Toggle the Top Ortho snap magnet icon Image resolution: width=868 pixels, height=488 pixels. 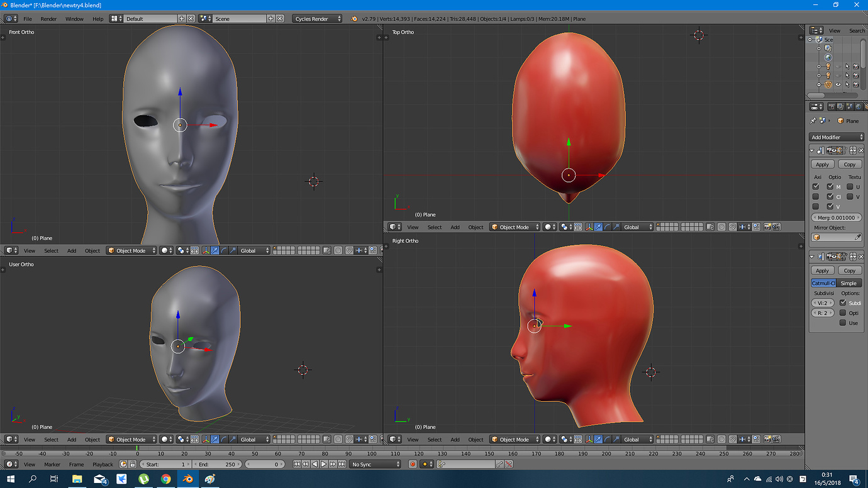[x=732, y=227]
